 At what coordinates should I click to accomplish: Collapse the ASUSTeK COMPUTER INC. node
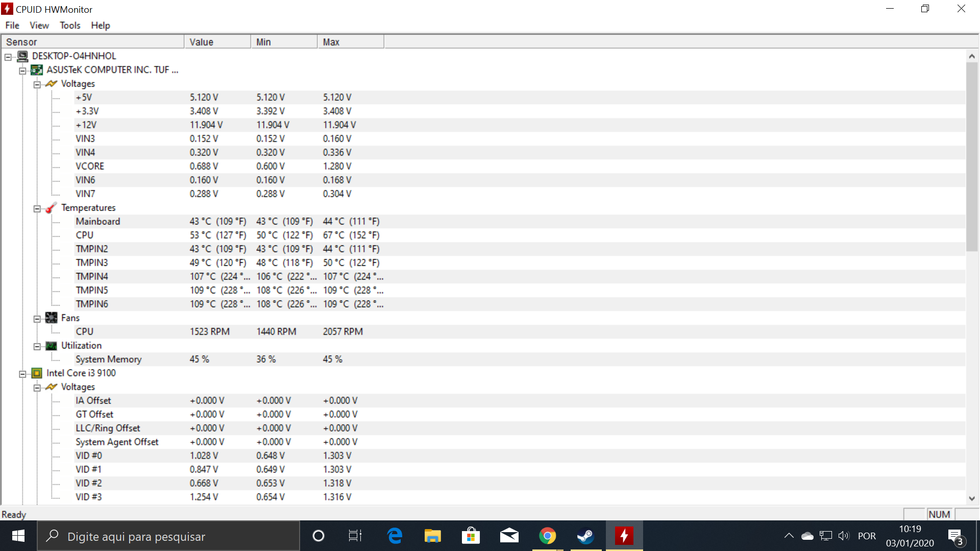tap(22, 70)
